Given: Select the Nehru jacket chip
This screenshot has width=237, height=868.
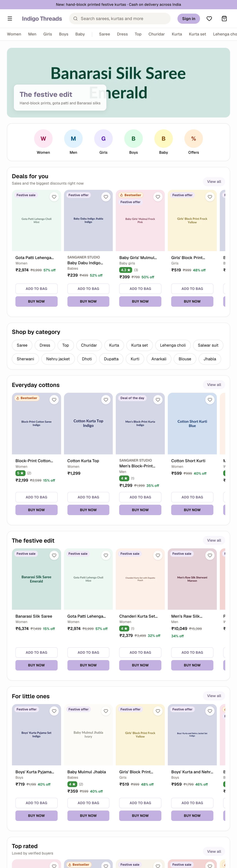Looking at the screenshot, I should [58, 359].
